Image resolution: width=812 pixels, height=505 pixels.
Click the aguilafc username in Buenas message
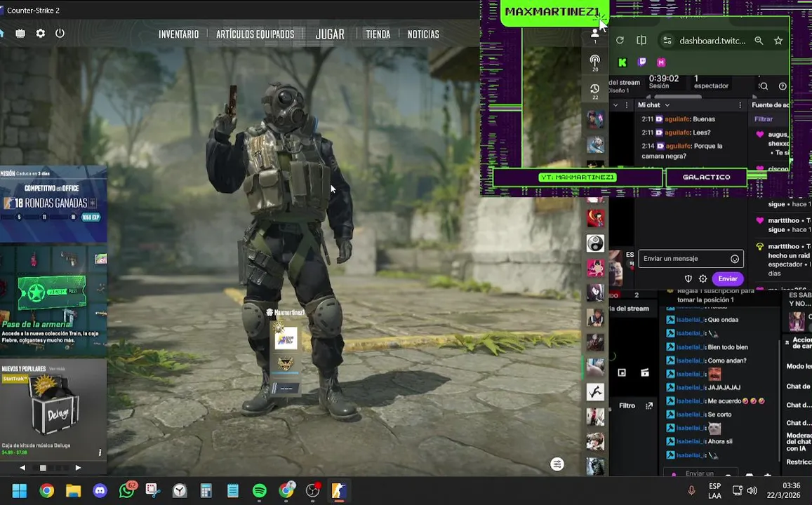click(x=677, y=119)
